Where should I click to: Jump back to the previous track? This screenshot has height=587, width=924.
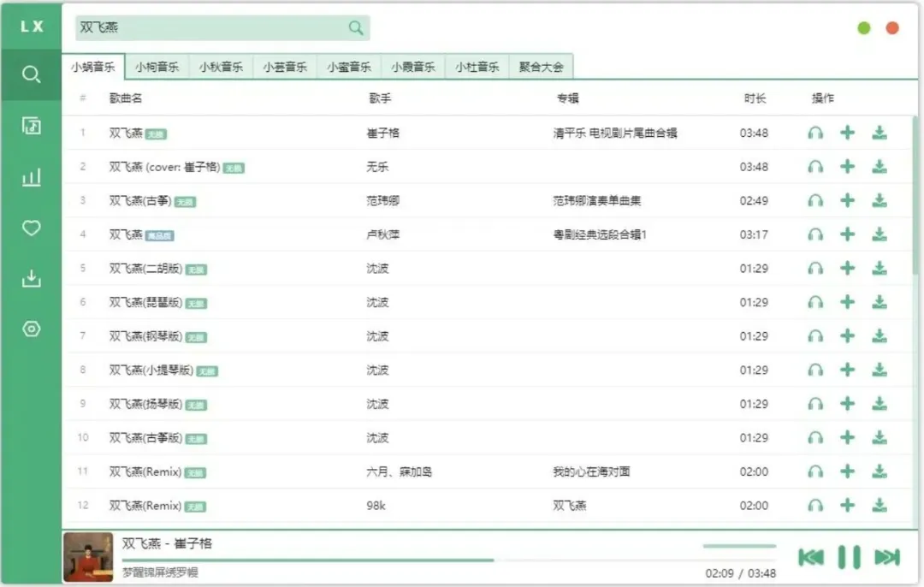pos(811,556)
